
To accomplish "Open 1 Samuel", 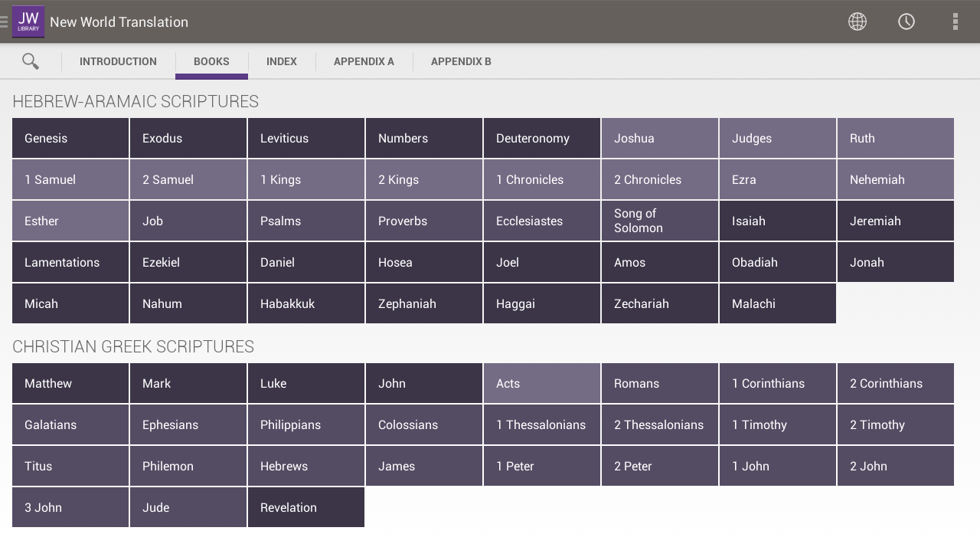I will click(70, 179).
